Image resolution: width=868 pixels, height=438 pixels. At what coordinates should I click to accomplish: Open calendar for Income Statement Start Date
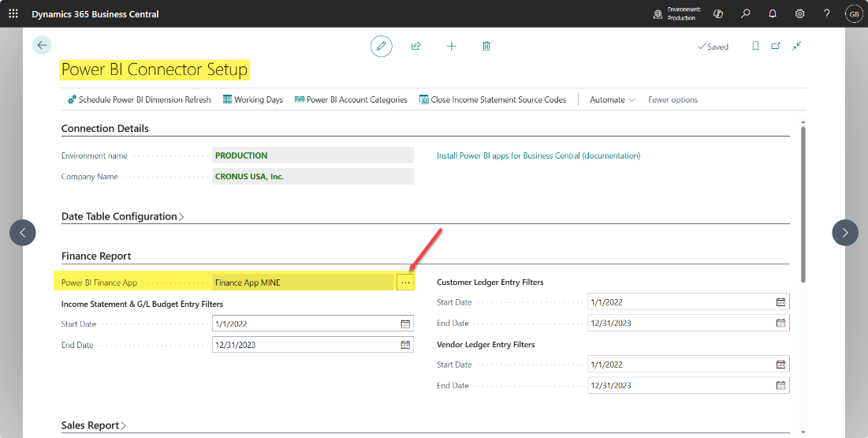(x=405, y=324)
